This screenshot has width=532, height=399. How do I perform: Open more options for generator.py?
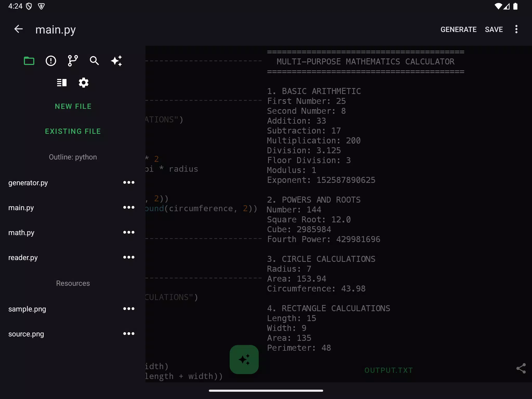click(129, 182)
